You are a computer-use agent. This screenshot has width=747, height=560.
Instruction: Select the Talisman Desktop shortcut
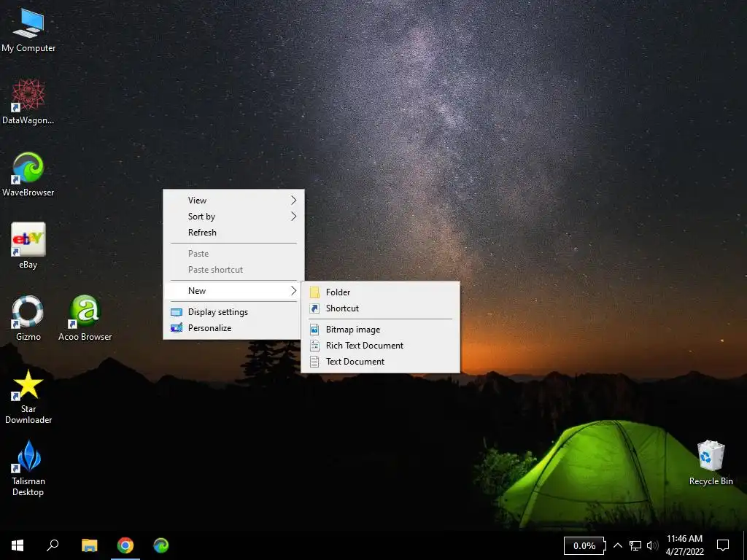click(x=28, y=469)
